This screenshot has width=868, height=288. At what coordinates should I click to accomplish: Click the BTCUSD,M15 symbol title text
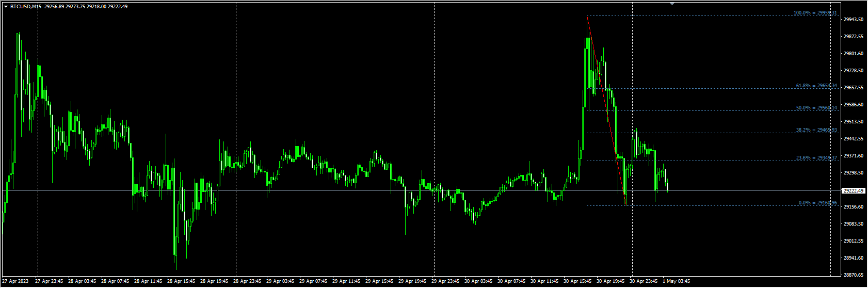click(26, 7)
